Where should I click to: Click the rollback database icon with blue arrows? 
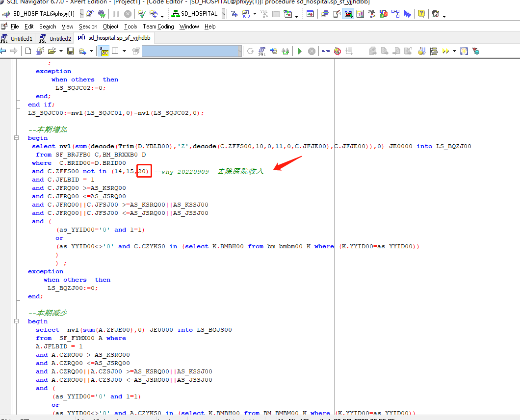point(153,14)
